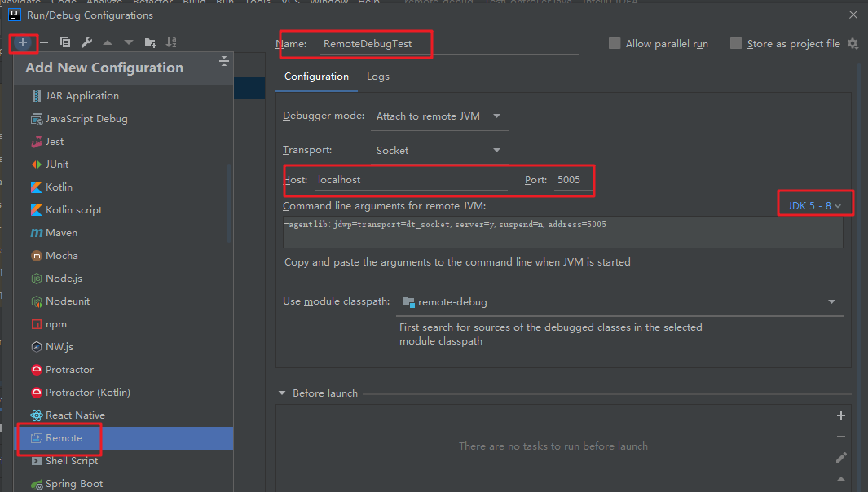Open Use module classpath dropdown

[x=619, y=302]
